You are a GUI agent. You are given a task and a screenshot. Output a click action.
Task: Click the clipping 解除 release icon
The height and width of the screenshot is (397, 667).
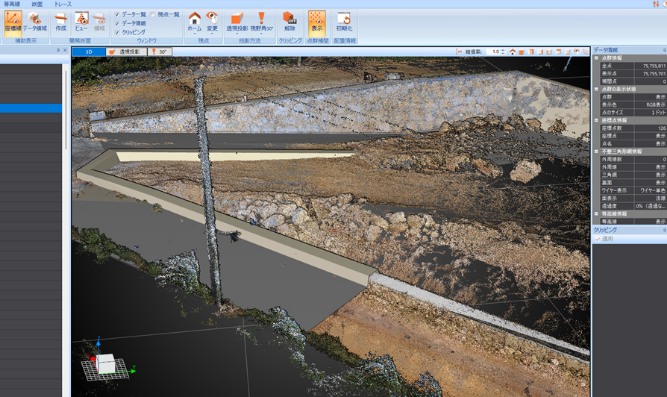click(x=289, y=23)
